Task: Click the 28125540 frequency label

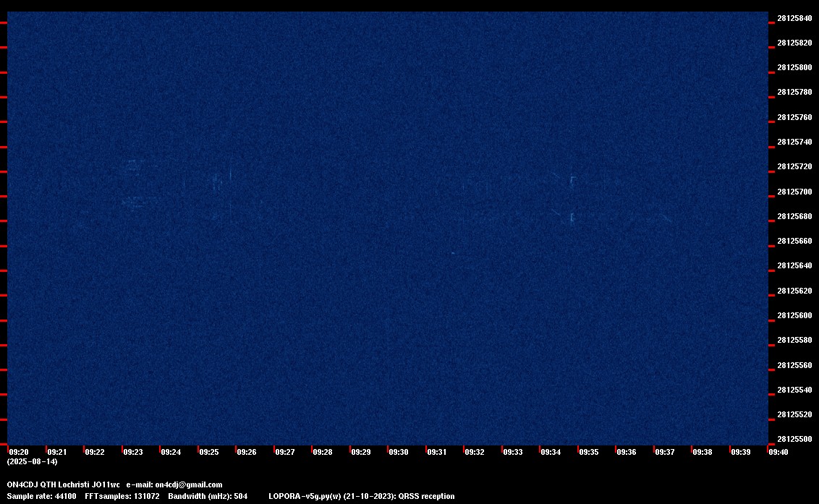Action: click(x=794, y=390)
